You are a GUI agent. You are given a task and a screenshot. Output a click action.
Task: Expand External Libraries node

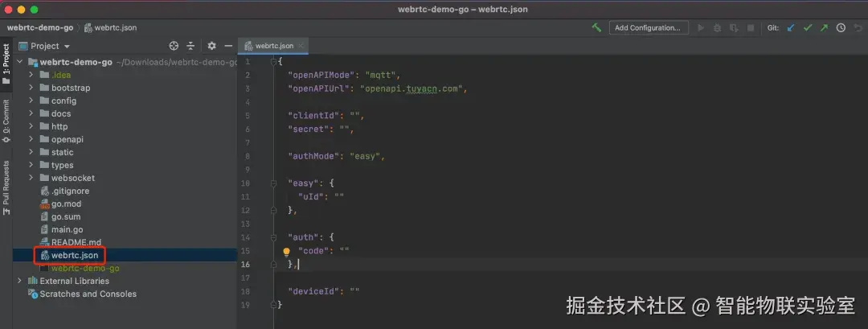(20, 281)
